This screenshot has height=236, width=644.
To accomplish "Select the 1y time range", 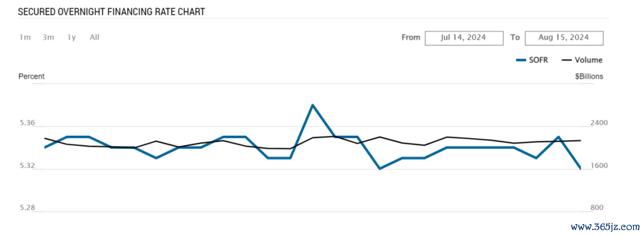I will tap(72, 38).
